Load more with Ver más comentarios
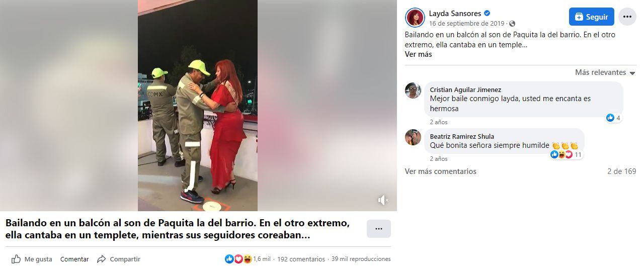The image size is (644, 269). [x=440, y=171]
